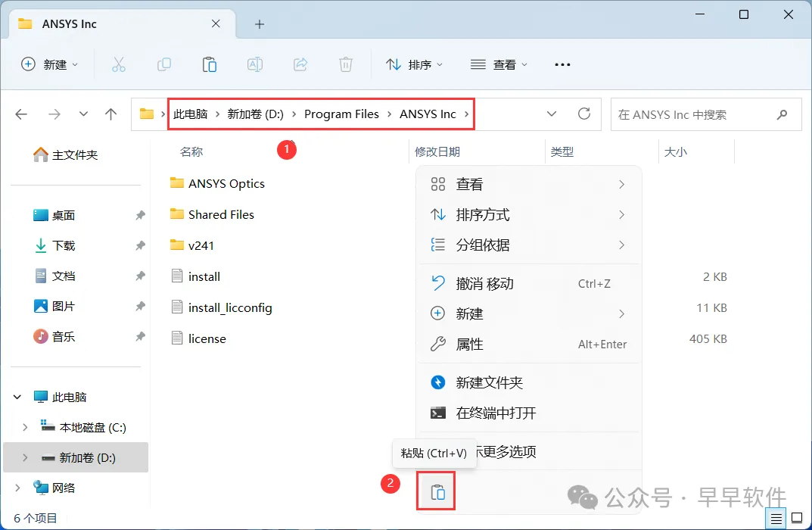Click the Share icon in toolbar

[300, 65]
